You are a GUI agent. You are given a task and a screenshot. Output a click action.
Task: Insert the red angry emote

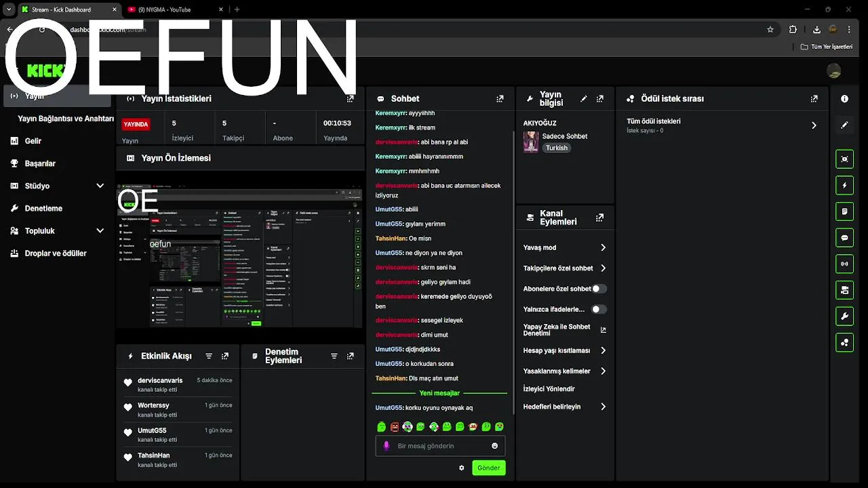tap(395, 426)
